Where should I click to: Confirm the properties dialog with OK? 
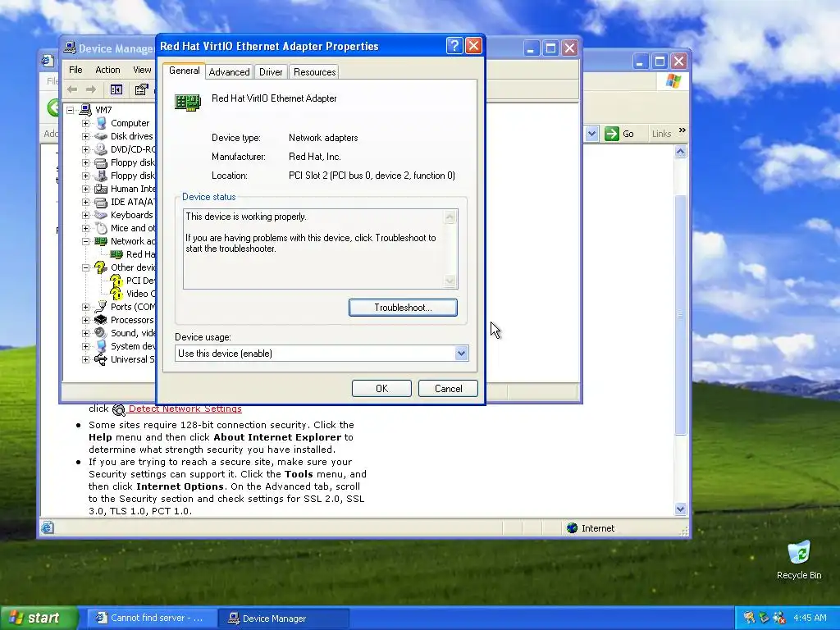(x=381, y=388)
